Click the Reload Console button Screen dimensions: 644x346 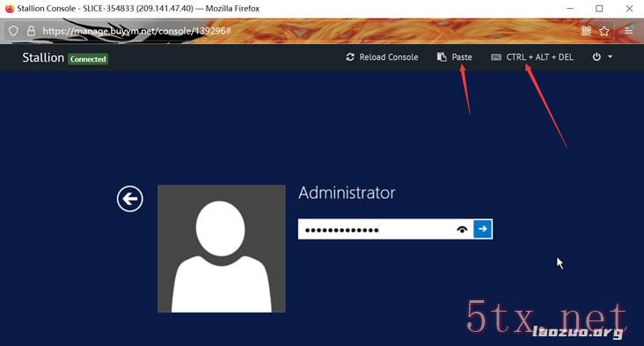pos(382,57)
